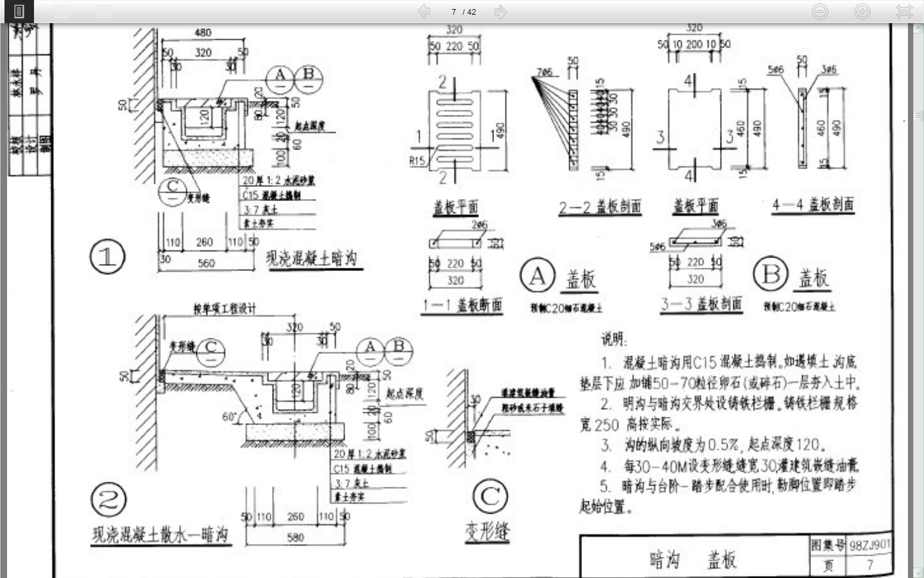The image size is (924, 578).
Task: Go to the previous page arrow
Action: (424, 12)
